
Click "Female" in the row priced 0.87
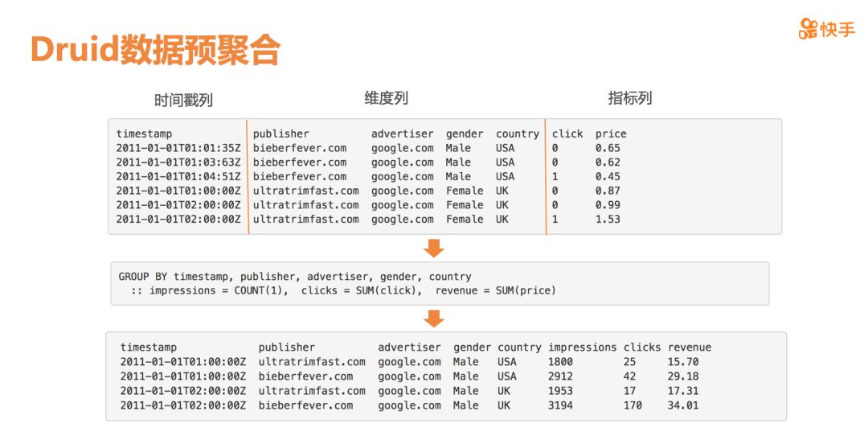click(x=465, y=191)
